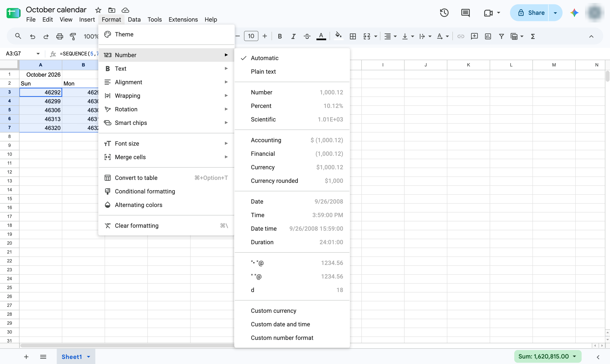The width and height of the screenshot is (610, 364).
Task: Open text color picker
Action: (x=321, y=36)
